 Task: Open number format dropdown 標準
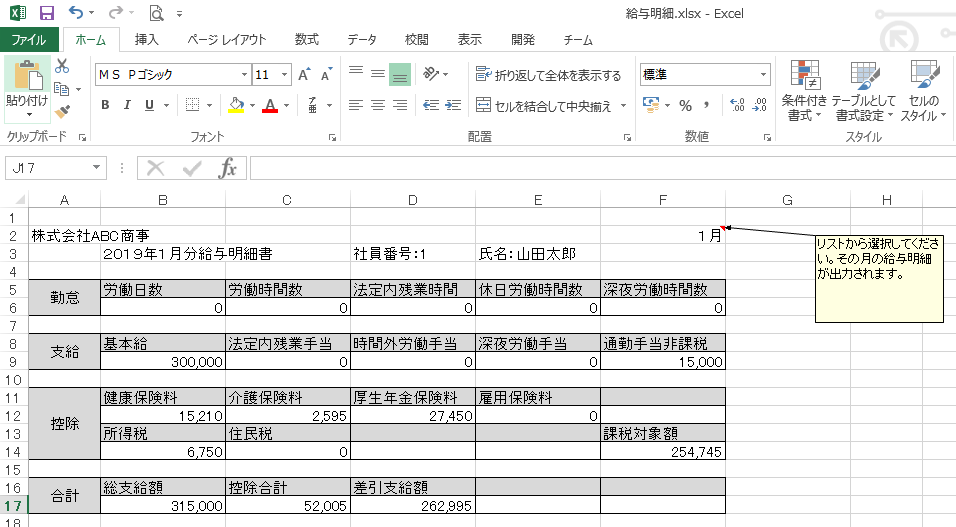763,74
